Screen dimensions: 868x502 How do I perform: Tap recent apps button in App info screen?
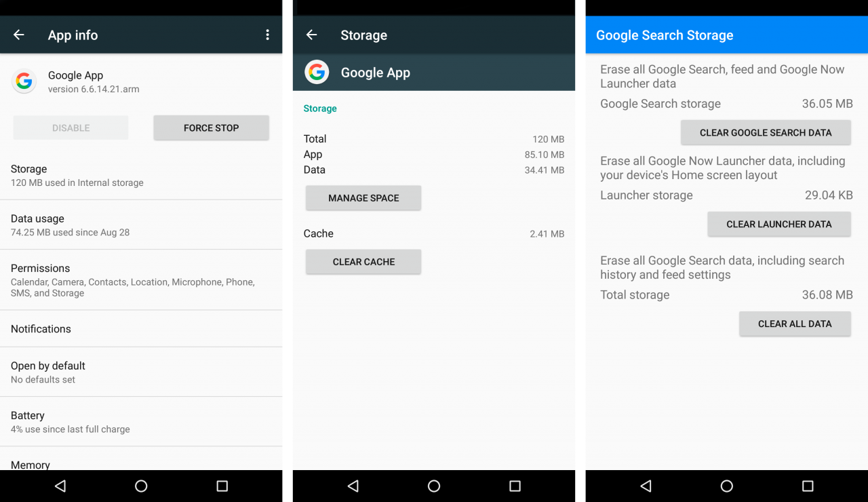[222, 486]
